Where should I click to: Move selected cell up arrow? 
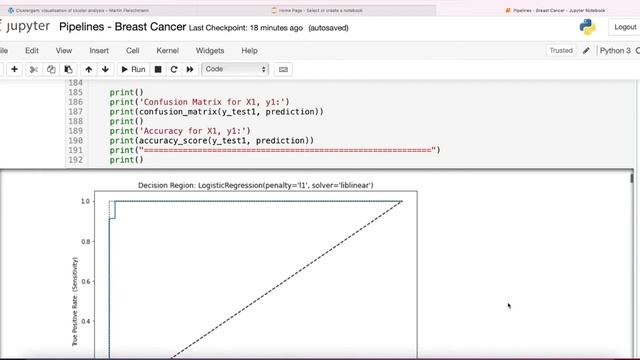coord(89,69)
